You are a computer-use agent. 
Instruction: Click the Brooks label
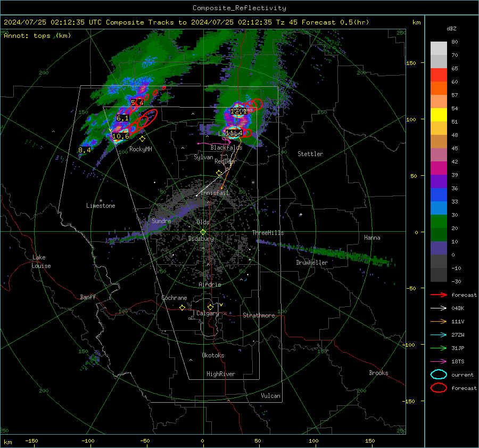click(378, 373)
